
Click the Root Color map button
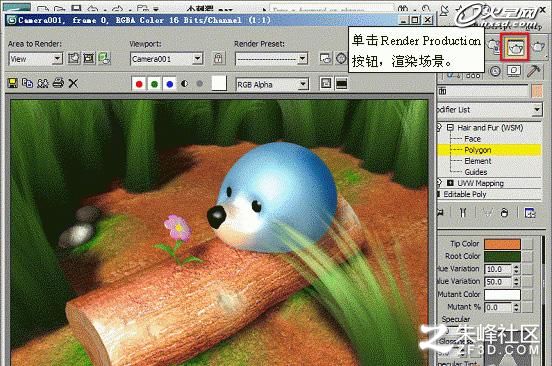coord(527,256)
